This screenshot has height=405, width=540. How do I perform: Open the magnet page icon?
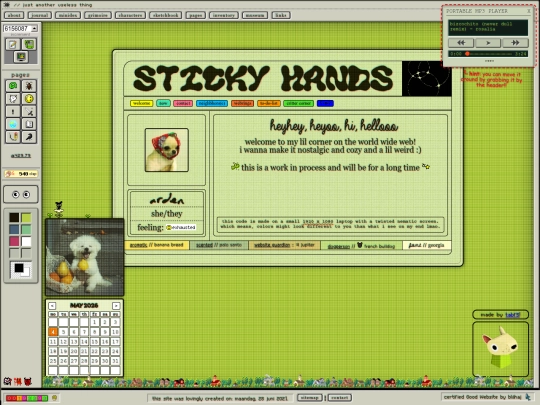13,137
